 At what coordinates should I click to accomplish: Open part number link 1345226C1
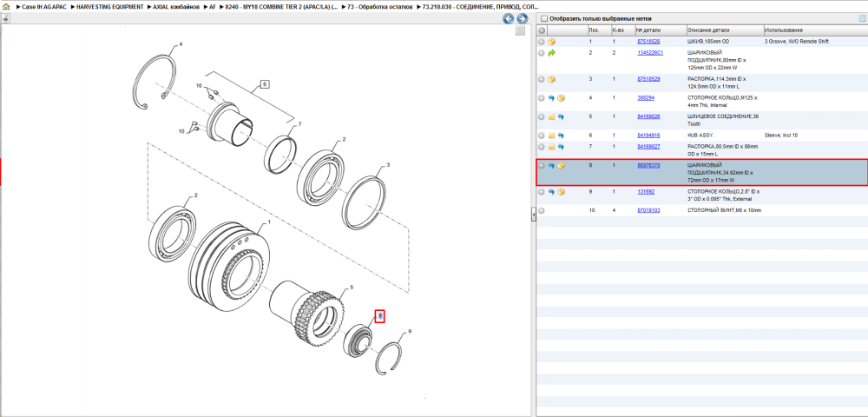click(650, 53)
